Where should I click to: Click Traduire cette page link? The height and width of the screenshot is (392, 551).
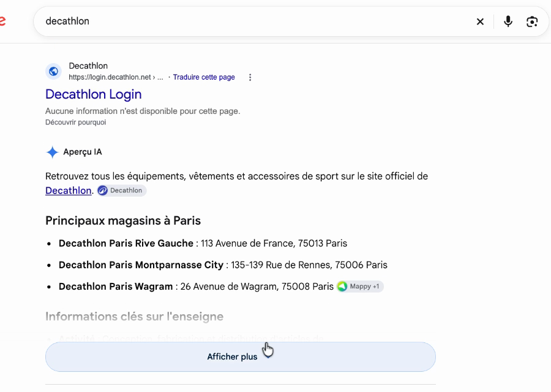(x=204, y=77)
